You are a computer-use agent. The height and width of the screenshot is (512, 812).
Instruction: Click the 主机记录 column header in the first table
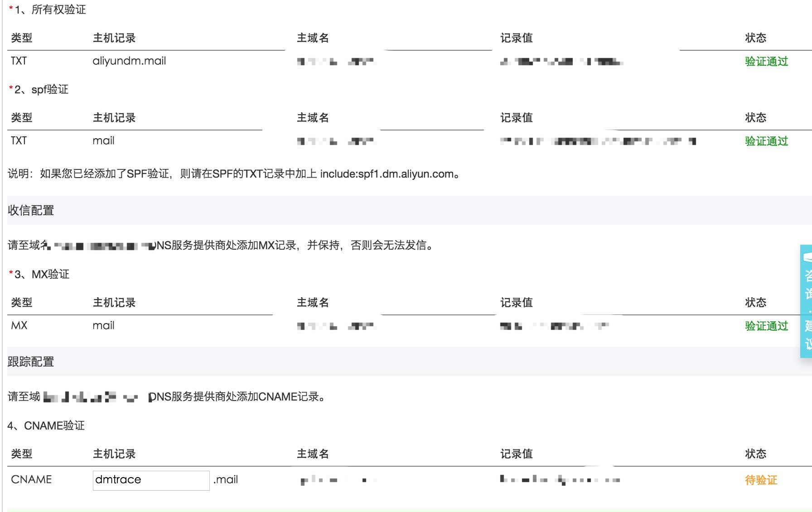(114, 38)
